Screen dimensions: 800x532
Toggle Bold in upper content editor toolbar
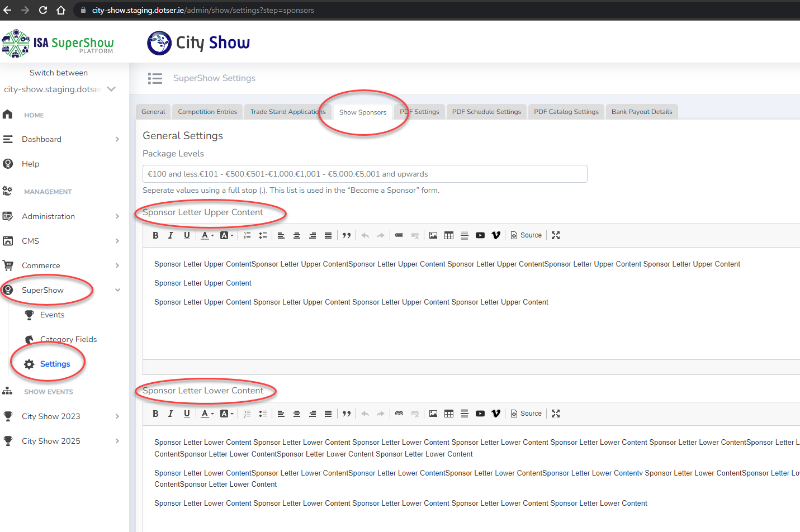[155, 235]
